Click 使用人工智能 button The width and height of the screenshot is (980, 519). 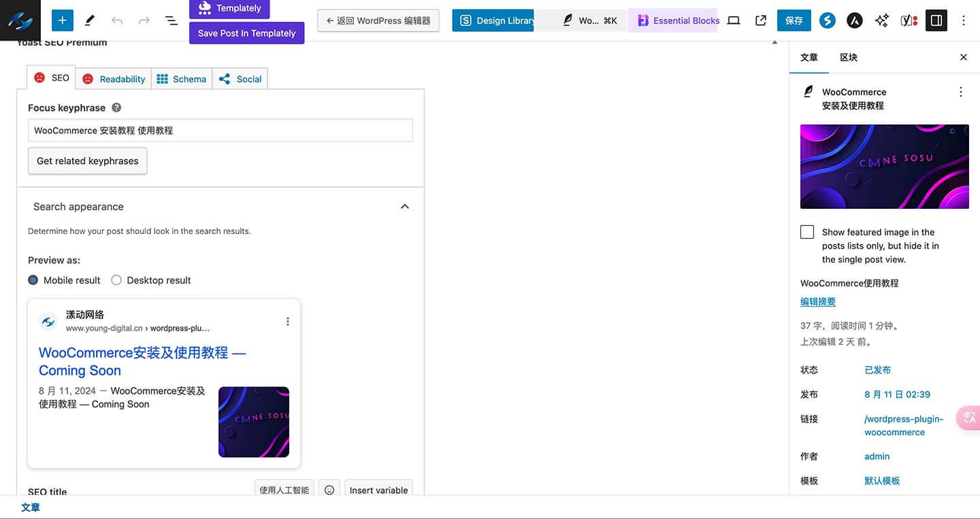(x=284, y=490)
